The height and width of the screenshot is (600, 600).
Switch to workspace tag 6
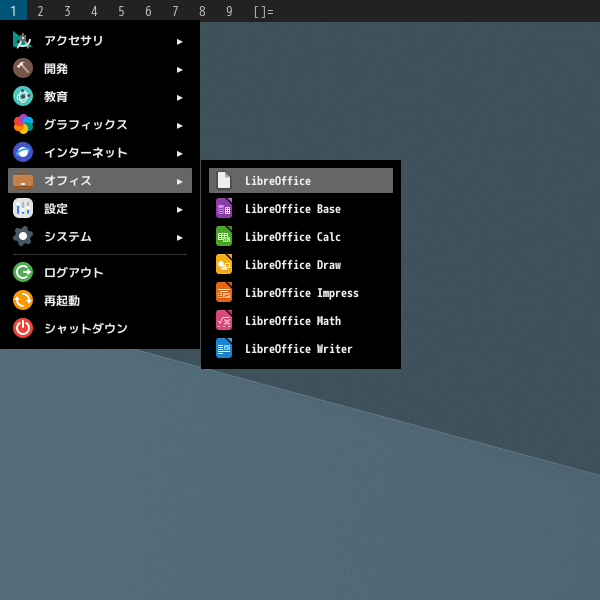[148, 11]
